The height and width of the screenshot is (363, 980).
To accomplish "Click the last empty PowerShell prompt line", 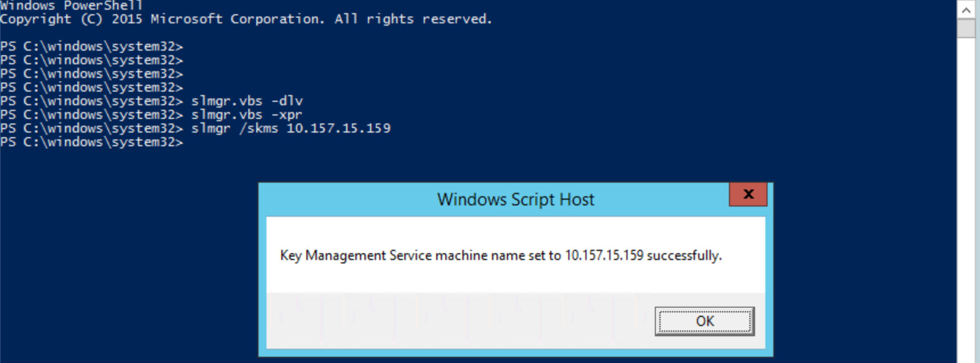I will (x=92, y=142).
